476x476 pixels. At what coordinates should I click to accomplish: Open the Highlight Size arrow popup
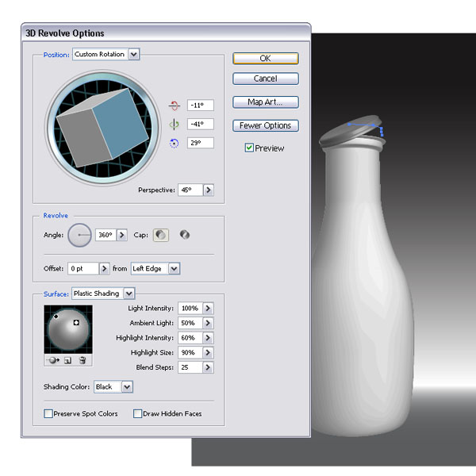click(x=208, y=353)
